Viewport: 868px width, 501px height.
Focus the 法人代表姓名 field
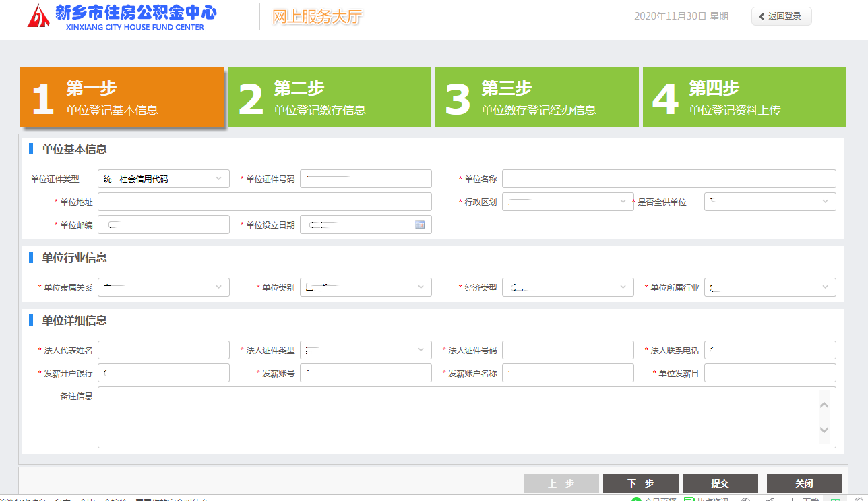164,350
